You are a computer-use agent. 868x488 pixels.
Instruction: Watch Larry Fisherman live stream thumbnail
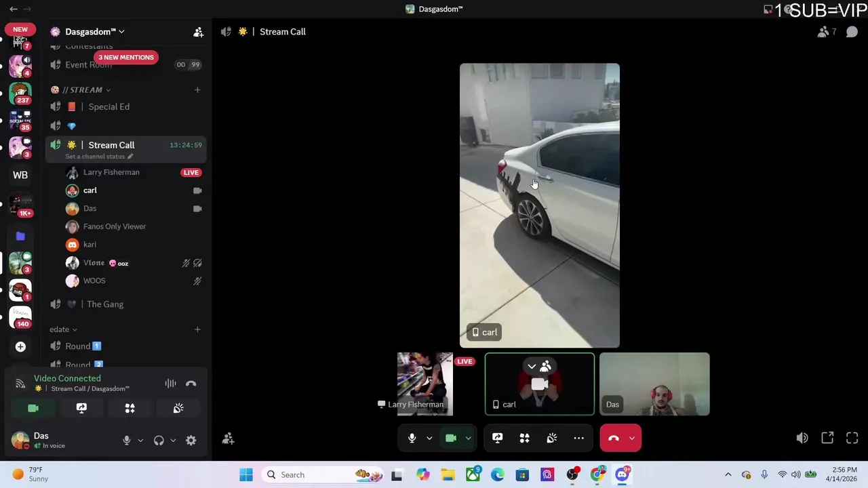425,384
